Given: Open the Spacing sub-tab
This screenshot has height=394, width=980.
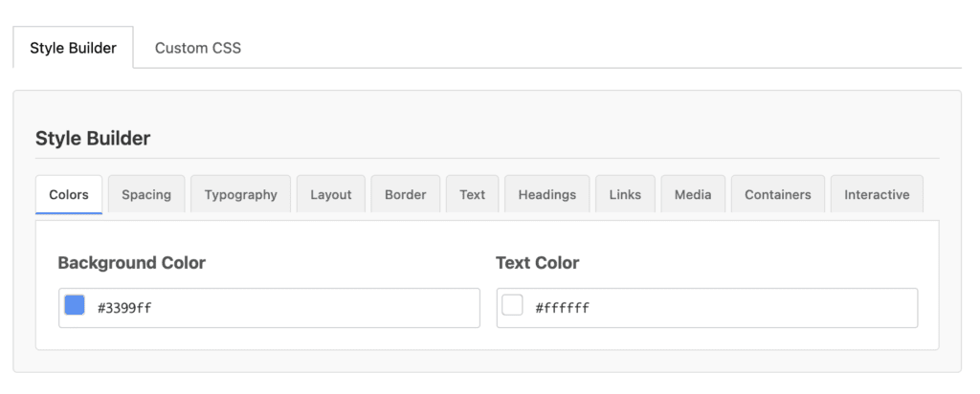Looking at the screenshot, I should pyautogui.click(x=146, y=194).
